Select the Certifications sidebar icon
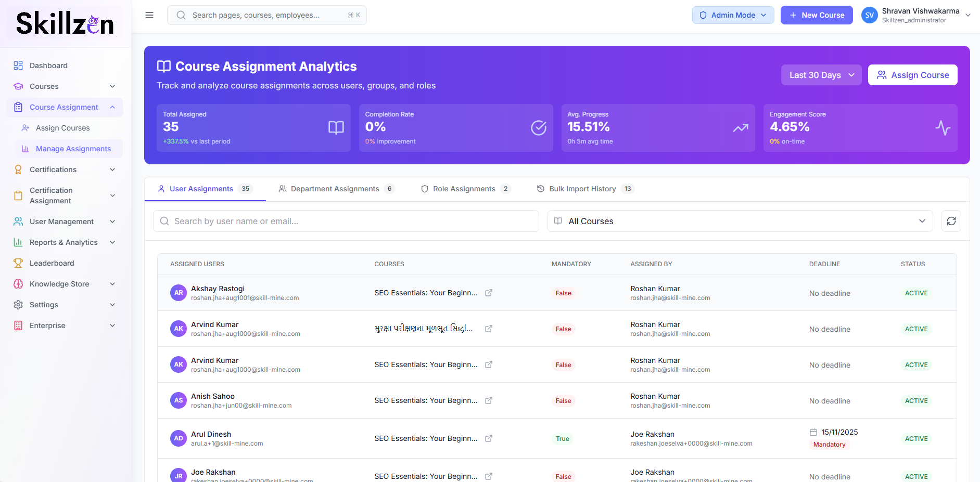The width and height of the screenshot is (980, 482). point(18,170)
